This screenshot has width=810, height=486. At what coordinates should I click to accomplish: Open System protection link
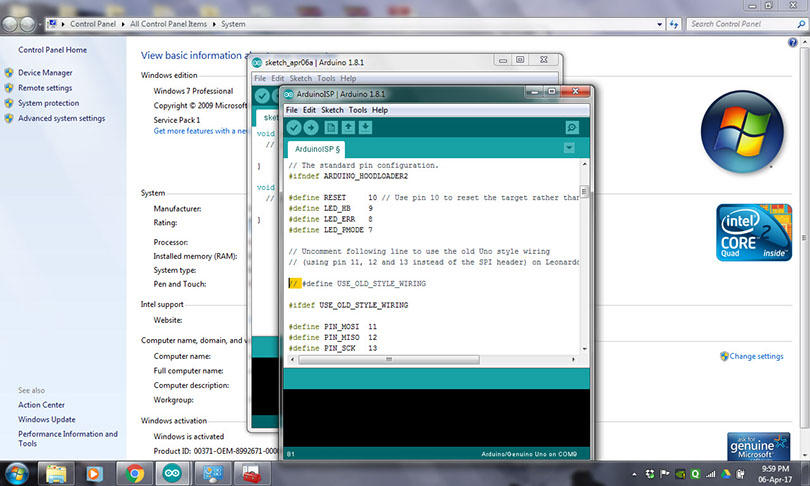click(x=49, y=103)
